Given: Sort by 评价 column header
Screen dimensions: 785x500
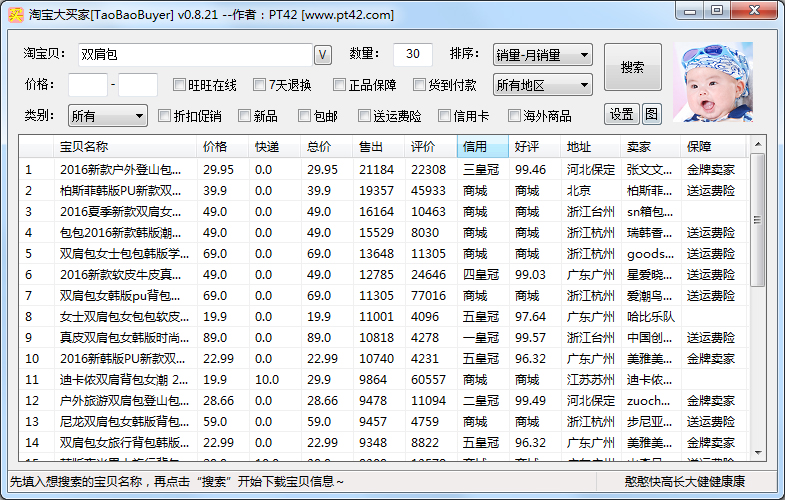Looking at the screenshot, I should [431, 147].
